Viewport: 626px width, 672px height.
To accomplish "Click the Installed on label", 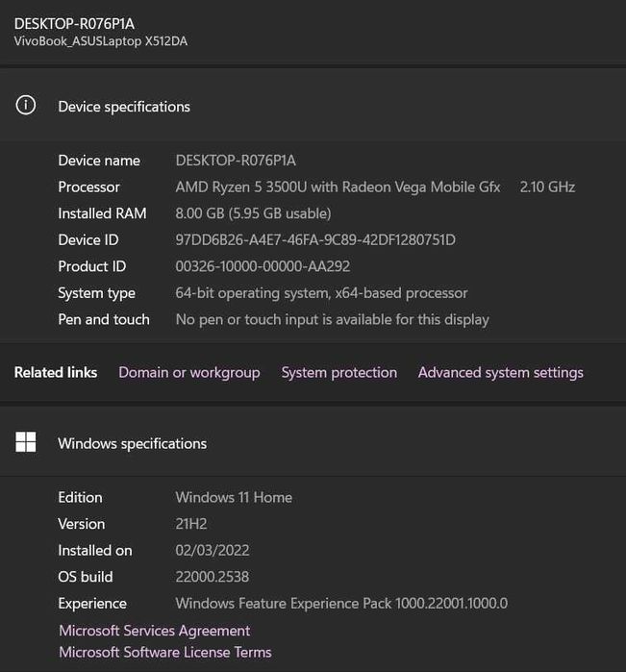I will [x=95, y=550].
